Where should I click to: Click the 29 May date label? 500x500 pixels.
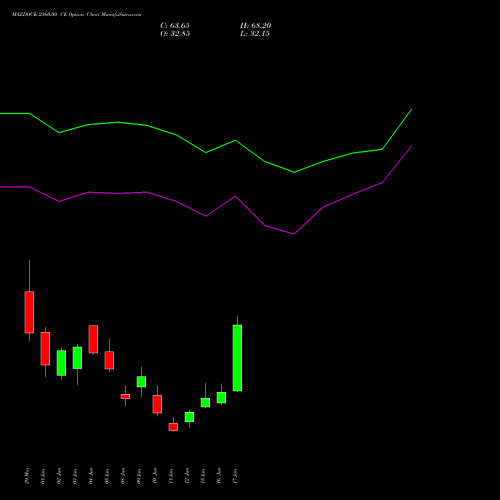(27, 476)
